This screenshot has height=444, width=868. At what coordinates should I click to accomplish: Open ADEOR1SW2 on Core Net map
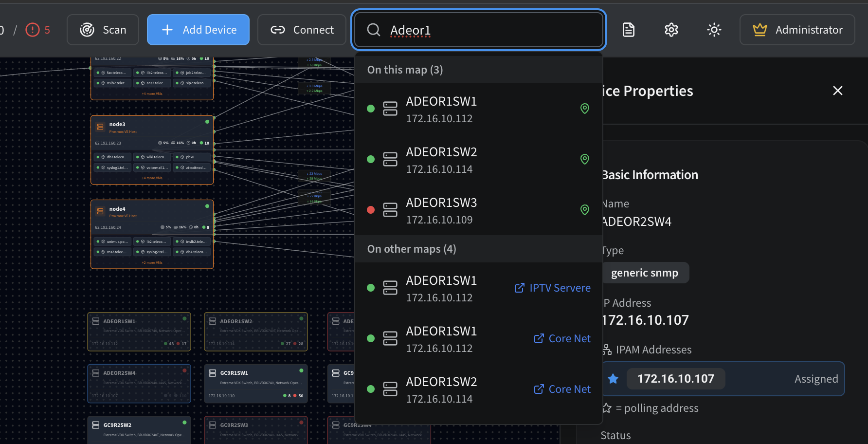click(x=562, y=389)
